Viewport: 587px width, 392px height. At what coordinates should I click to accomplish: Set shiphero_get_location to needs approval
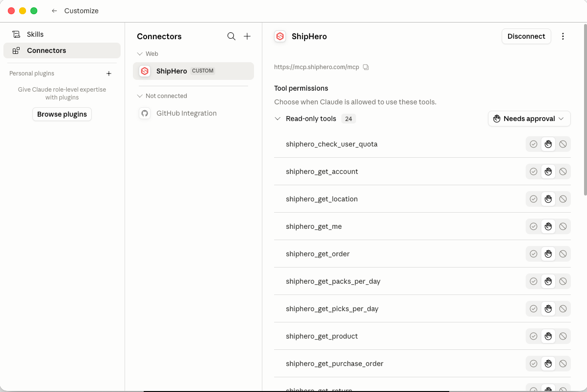coord(548,199)
